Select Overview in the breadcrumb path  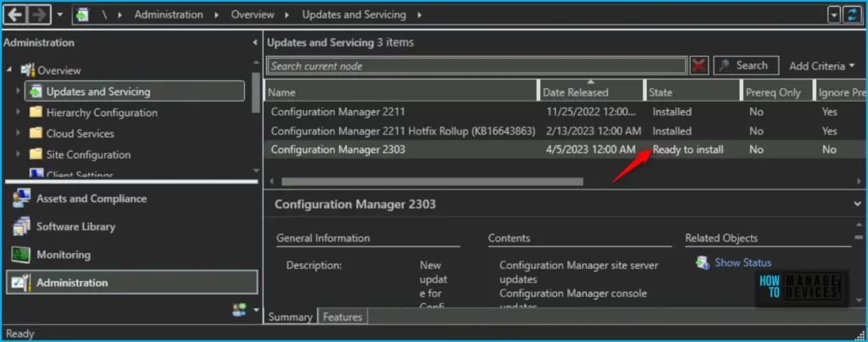[253, 15]
